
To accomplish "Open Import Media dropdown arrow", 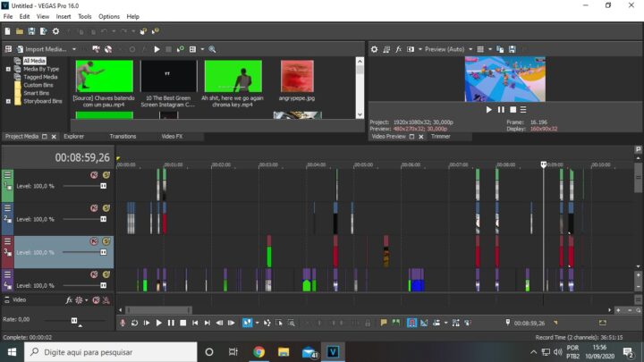I will point(74,49).
